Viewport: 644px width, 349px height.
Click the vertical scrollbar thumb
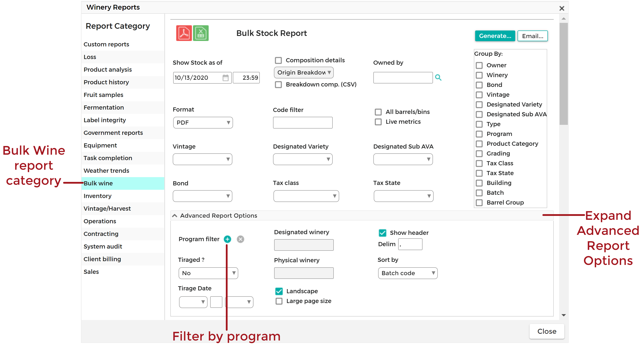coord(563,74)
